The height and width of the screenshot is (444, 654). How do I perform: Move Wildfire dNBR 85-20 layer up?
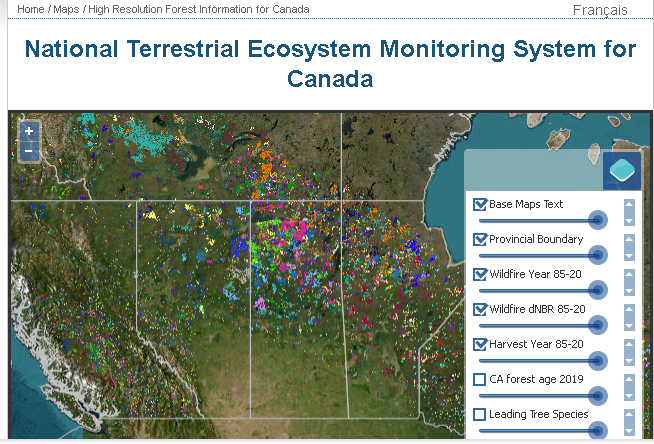pyautogui.click(x=629, y=310)
